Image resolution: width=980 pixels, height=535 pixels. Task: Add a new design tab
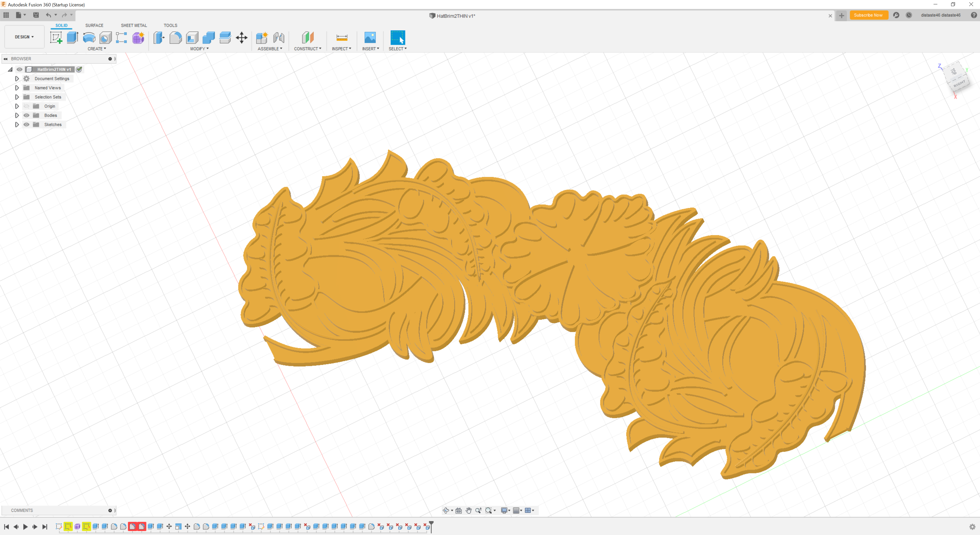point(841,16)
